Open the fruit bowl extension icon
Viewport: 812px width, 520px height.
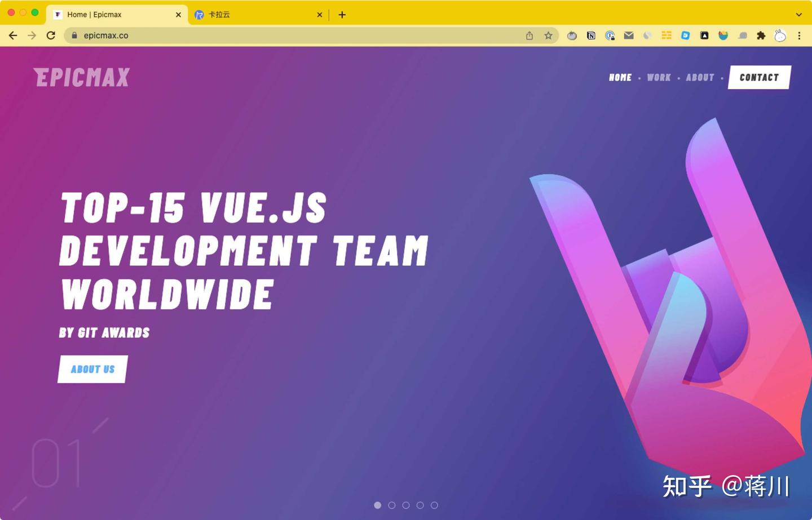pyautogui.click(x=723, y=35)
